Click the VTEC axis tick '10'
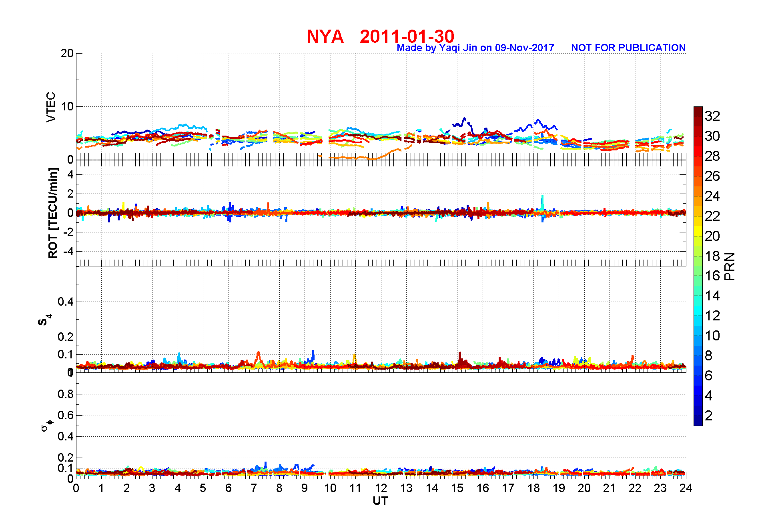Viewport: 762px width, 532px height. 67,106
